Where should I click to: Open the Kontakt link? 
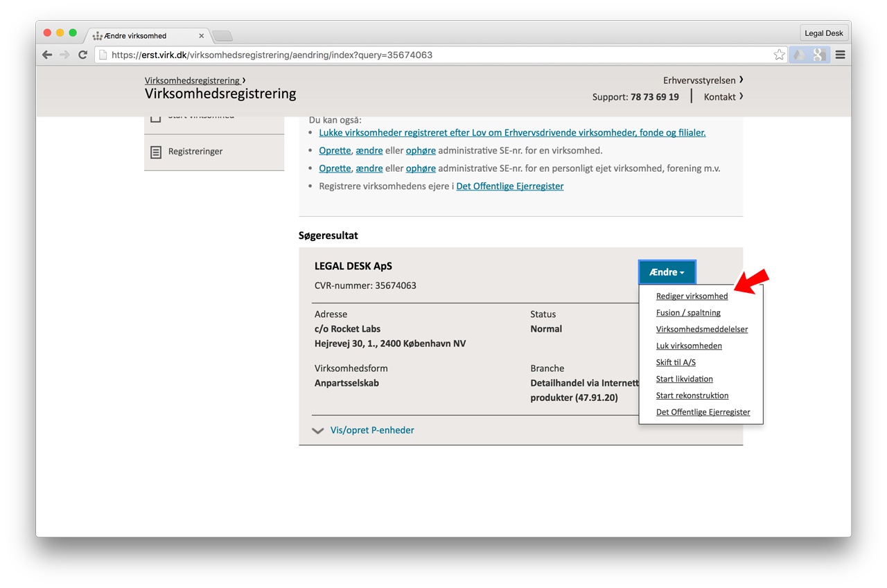click(x=719, y=96)
